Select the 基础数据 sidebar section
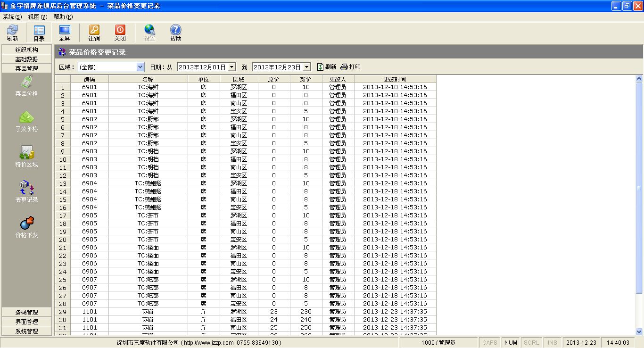Screen dimensions: 644x348 coord(26,59)
